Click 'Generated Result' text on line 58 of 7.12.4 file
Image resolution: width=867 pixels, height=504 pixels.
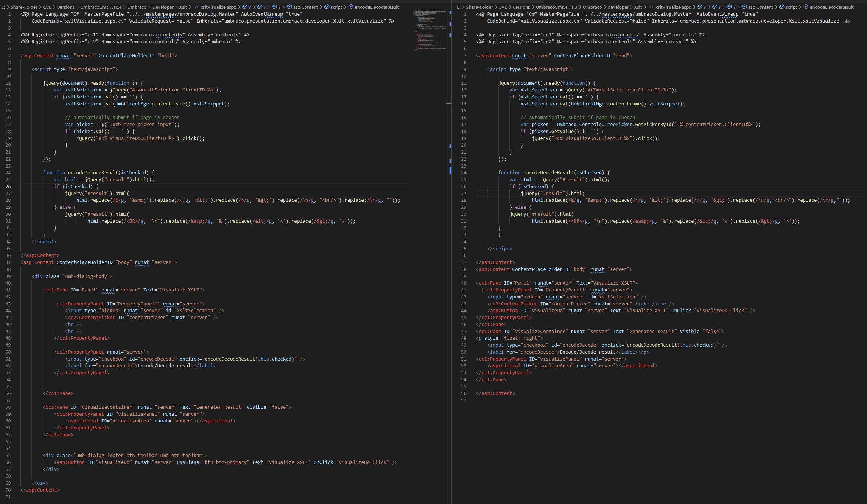tap(218, 407)
